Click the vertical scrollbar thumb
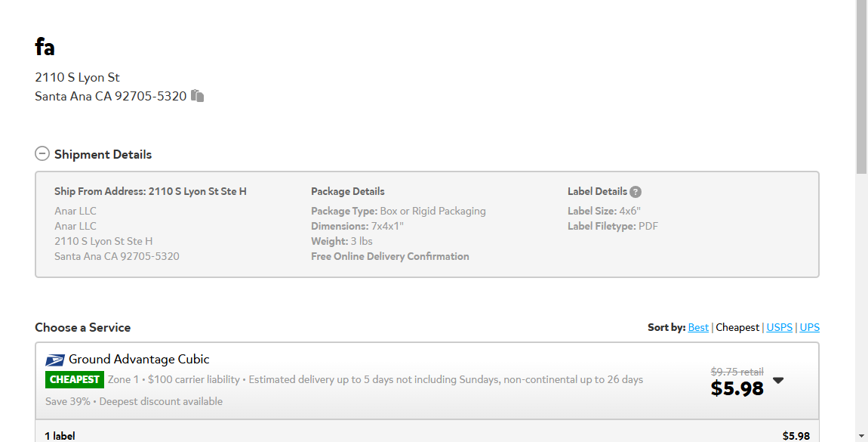The height and width of the screenshot is (442, 868). pos(861,87)
